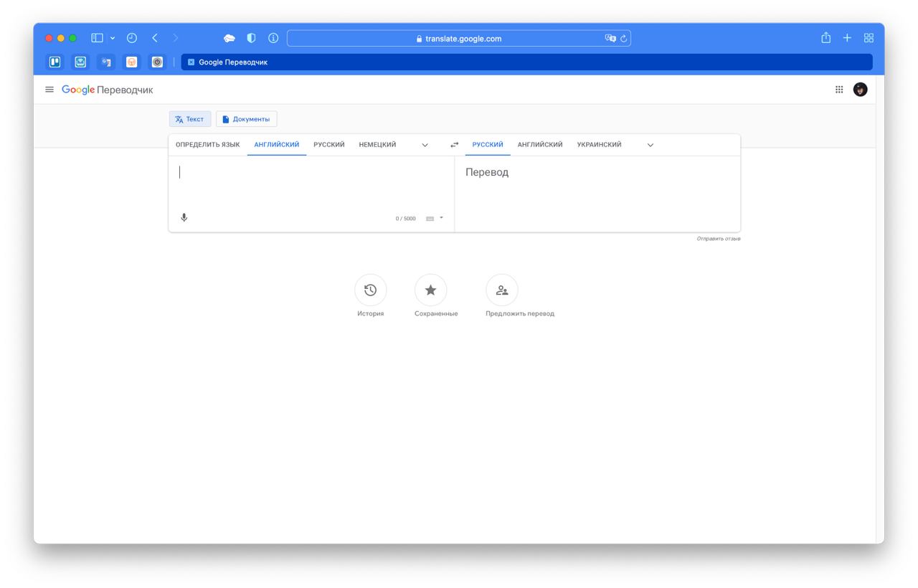Go forward in Safari
Screen dimensions: 918x588
(176, 38)
